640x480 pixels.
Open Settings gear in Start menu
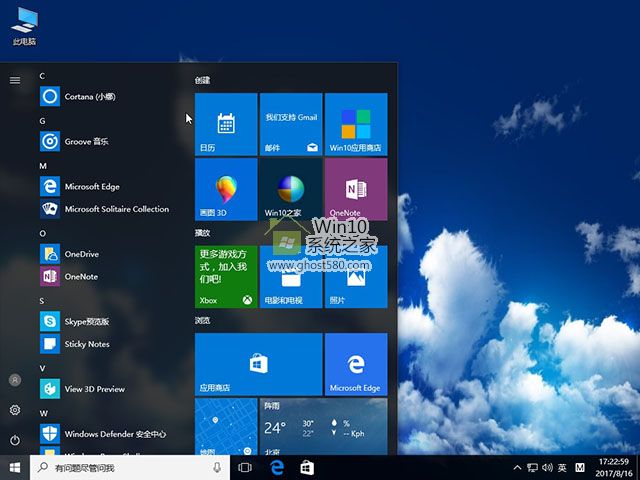click(x=15, y=410)
